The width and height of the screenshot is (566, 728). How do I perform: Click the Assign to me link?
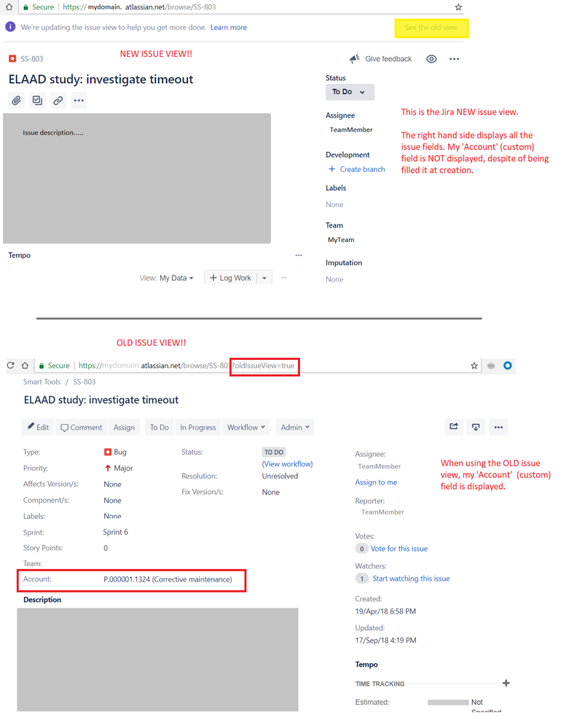coord(376,482)
